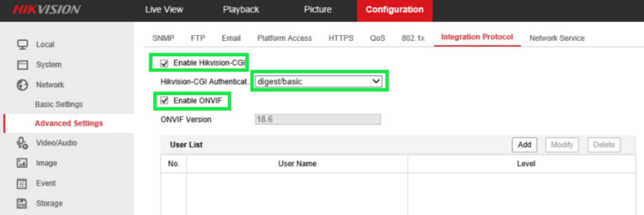The width and height of the screenshot is (644, 215).
Task: Click the Add user button
Action: 525,144
